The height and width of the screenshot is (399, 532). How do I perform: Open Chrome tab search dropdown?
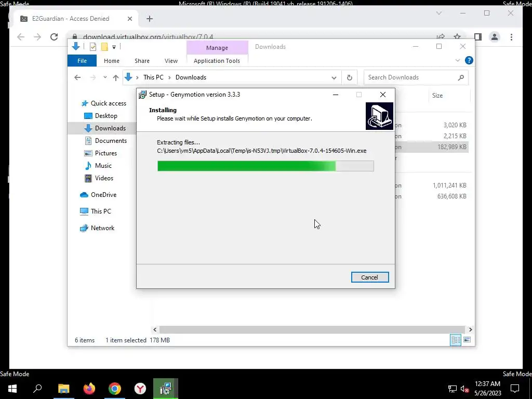(x=438, y=13)
